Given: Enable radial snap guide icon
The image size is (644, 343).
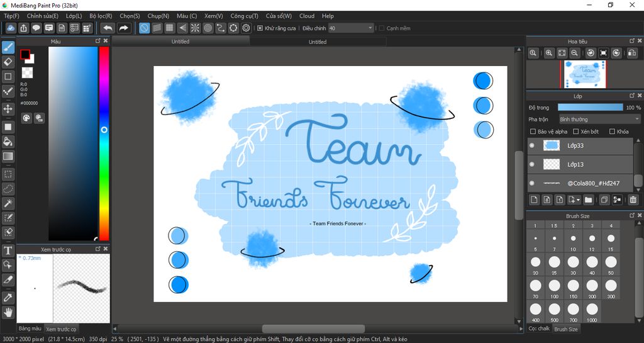Looking at the screenshot, I should click(x=195, y=28).
